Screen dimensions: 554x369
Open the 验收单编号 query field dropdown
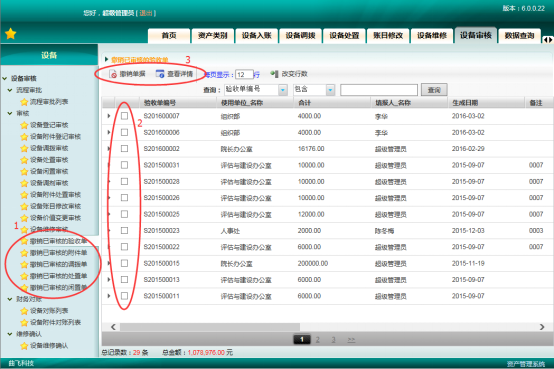click(x=283, y=90)
